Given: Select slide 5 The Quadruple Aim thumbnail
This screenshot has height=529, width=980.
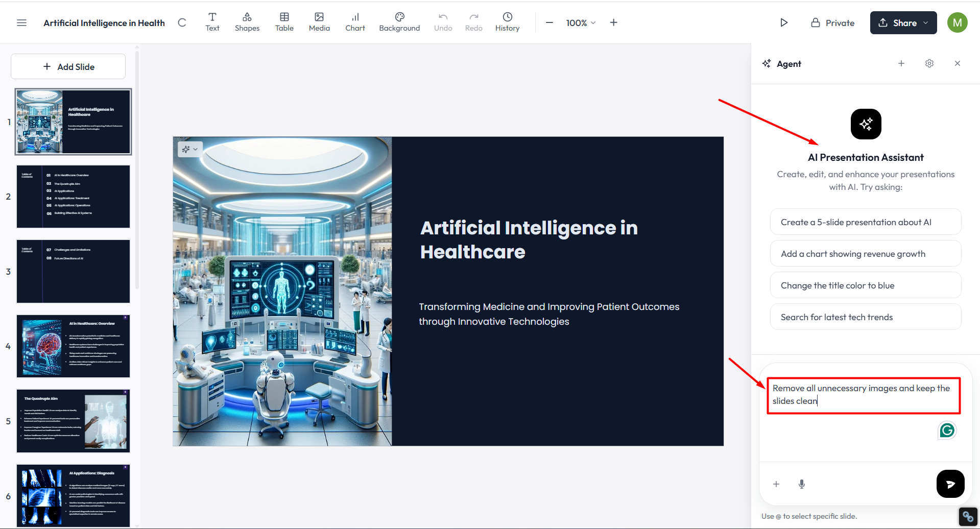Looking at the screenshot, I should coord(73,421).
